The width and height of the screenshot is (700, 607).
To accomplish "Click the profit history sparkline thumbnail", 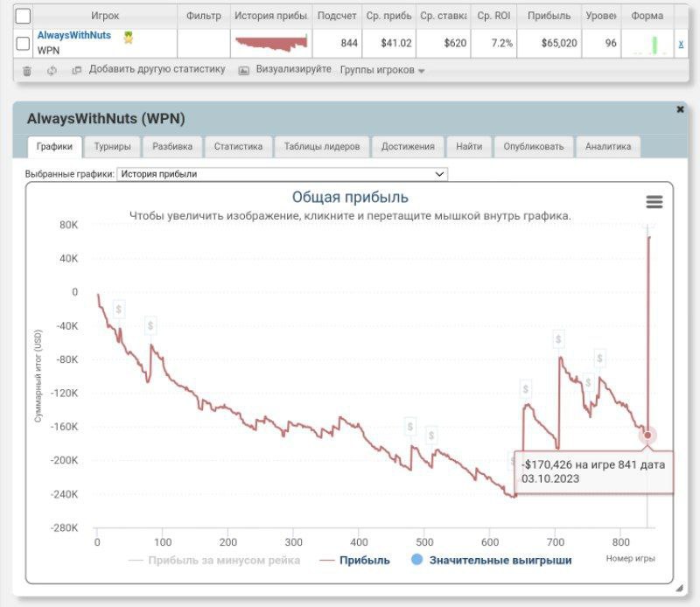I will (x=271, y=43).
